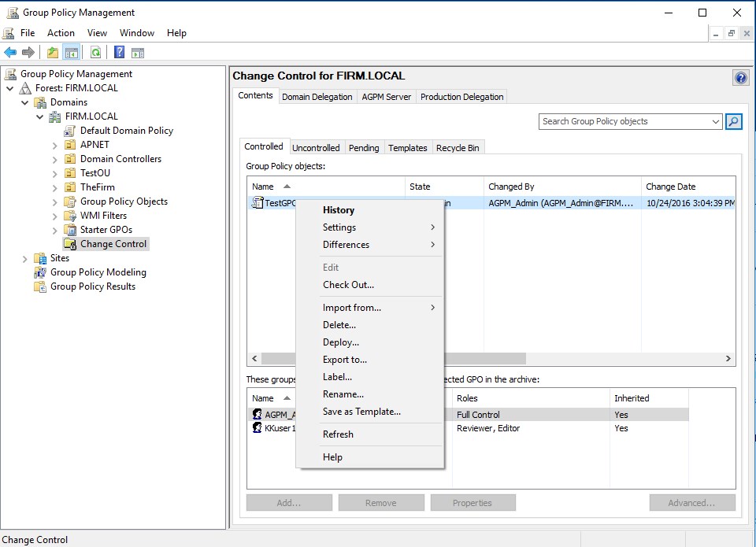Choose Export to... from context menu
The width and height of the screenshot is (756, 547).
tap(370, 360)
